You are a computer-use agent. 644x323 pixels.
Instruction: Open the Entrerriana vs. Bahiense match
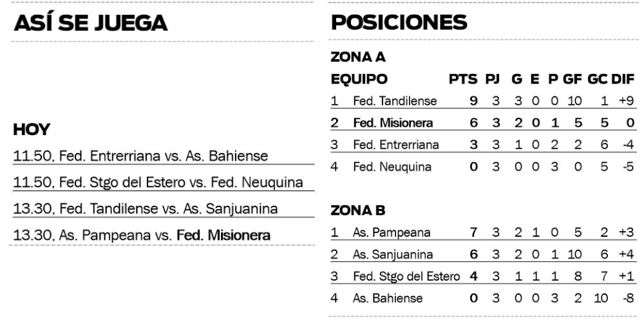(141, 156)
